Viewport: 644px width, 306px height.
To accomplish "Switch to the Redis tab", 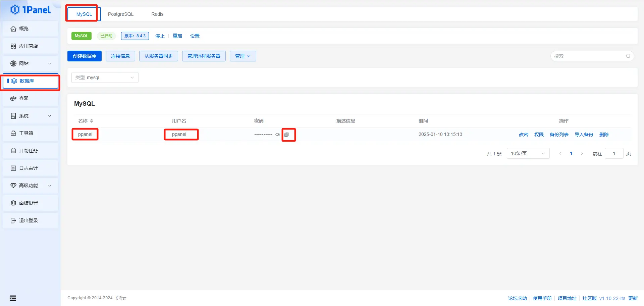I will 157,14.
